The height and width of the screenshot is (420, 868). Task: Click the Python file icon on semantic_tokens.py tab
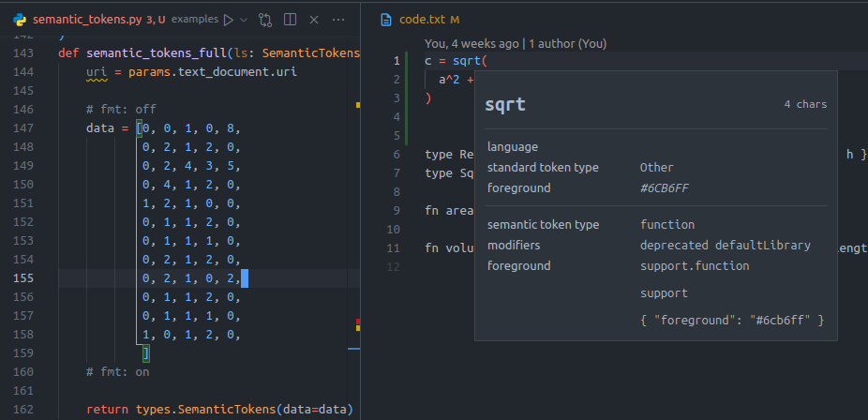coord(21,20)
